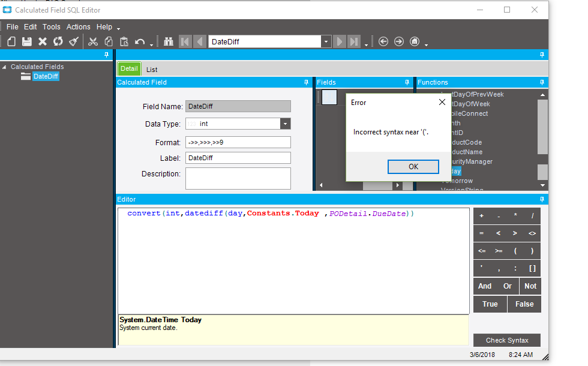This screenshot has width=588, height=366.
Task: Insert the False value
Action: (524, 304)
